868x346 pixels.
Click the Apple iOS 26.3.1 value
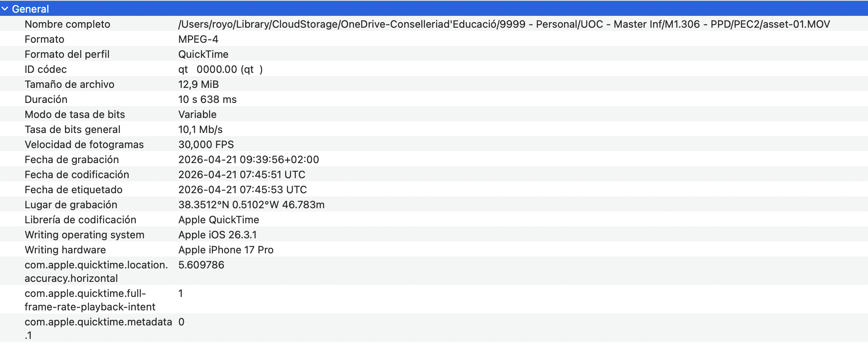click(x=217, y=235)
